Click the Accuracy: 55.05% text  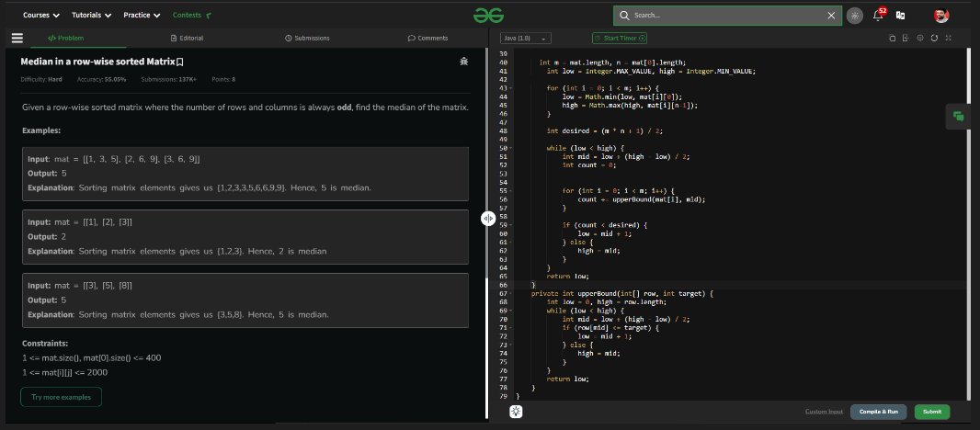[101, 79]
